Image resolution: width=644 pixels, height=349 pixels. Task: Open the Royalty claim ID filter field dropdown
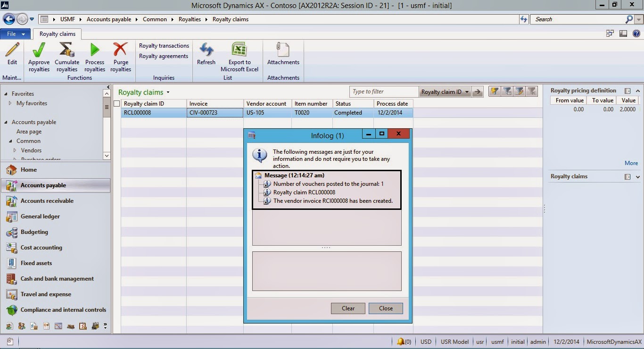point(468,91)
